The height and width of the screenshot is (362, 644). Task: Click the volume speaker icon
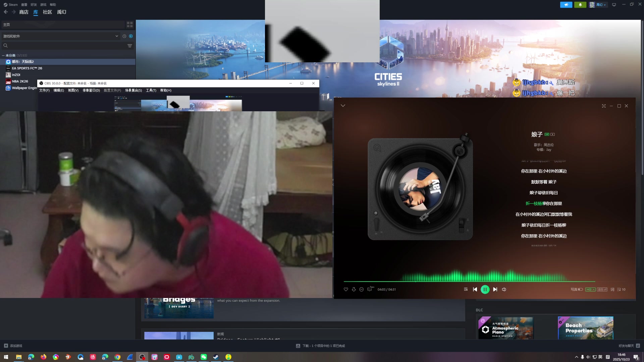[504, 289]
